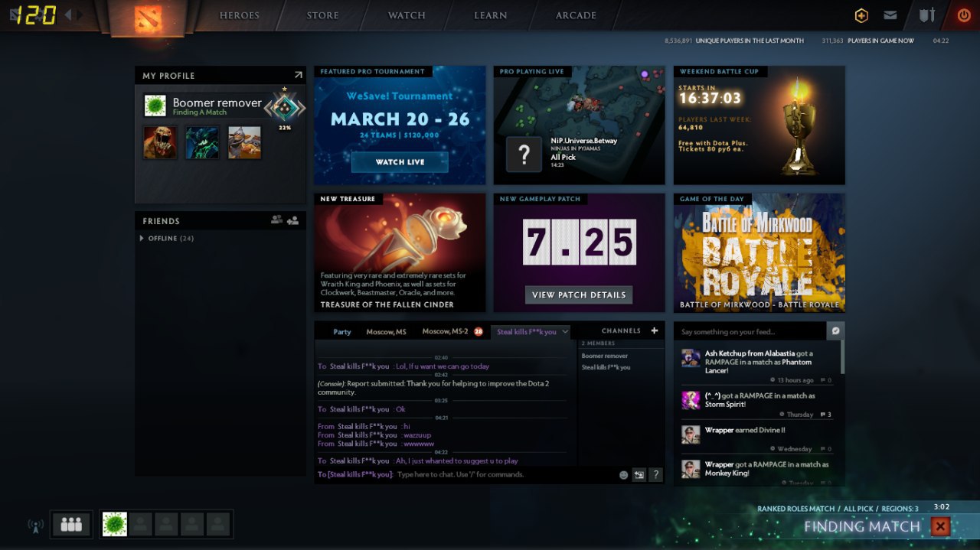
Task: Cancel finding match with red X
Action: (x=941, y=526)
